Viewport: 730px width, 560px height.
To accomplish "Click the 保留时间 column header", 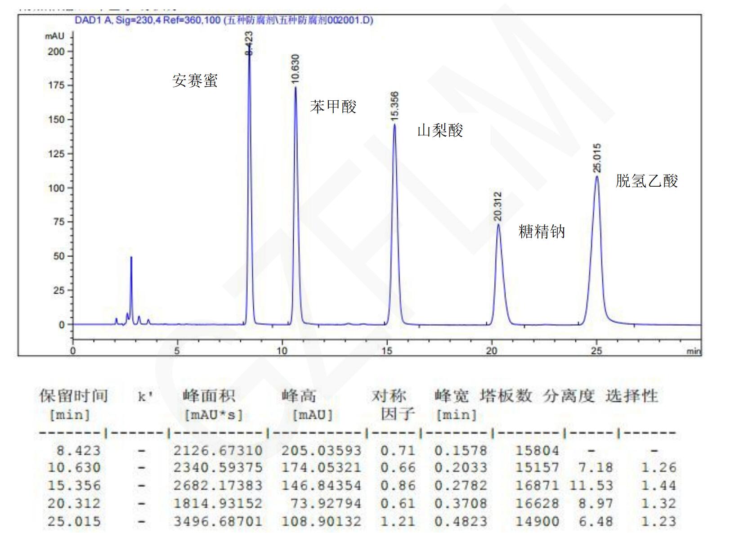I will pyautogui.click(x=73, y=396).
